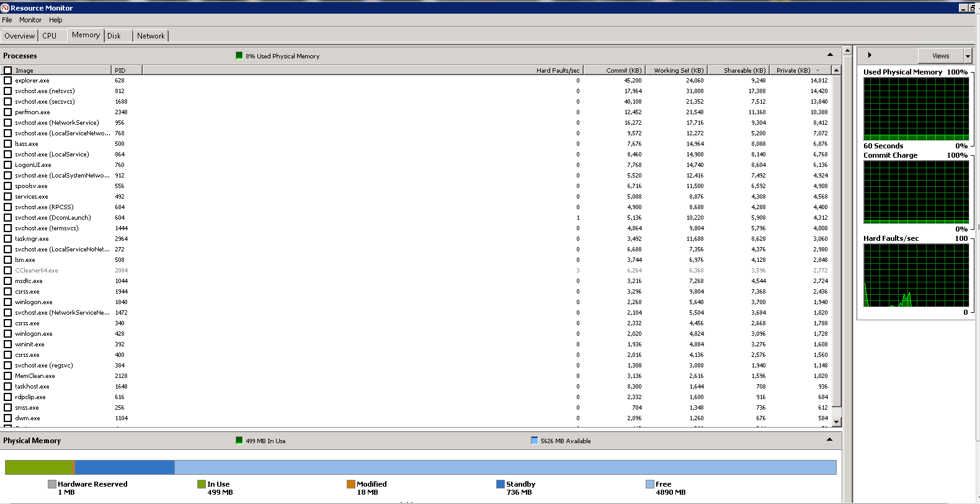Open the Views dropdown arrow
Viewport: 980px width, 504px height.
[x=968, y=56]
